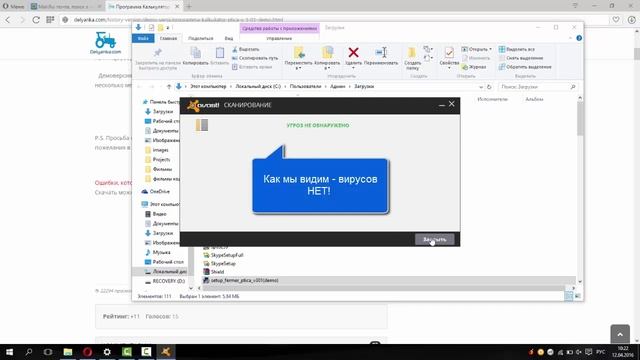Viewport: 640px width, 360px height.
Task: Click Properties icon in Quick Access Toolbar
Action: tap(151, 27)
